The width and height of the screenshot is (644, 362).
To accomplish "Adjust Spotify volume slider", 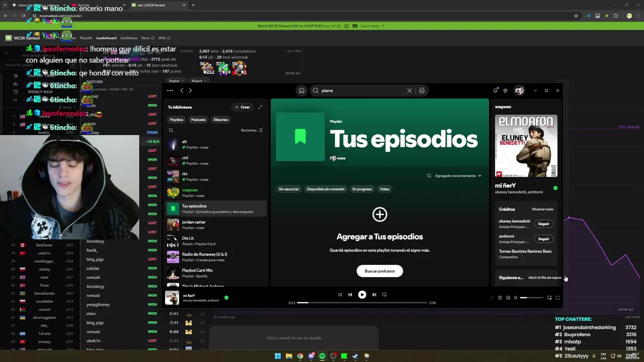I will [x=531, y=298].
